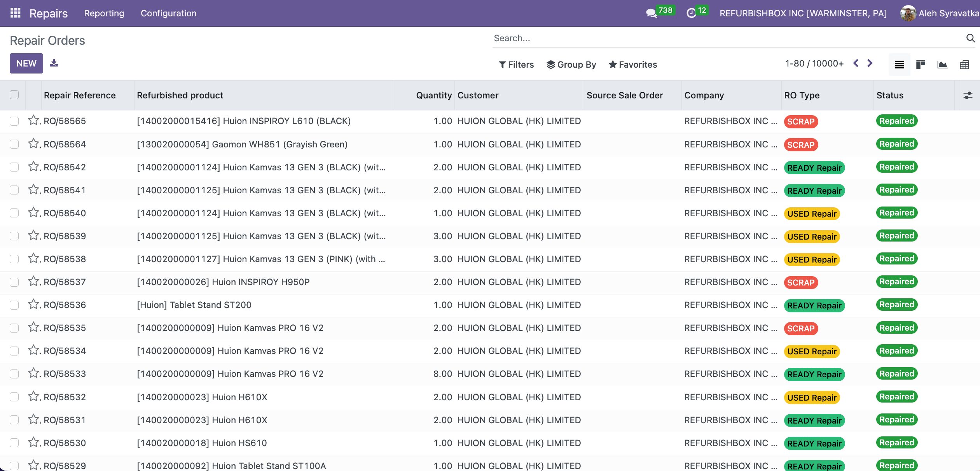Go to previous page of records
This screenshot has width=980, height=471.
coord(856,63)
